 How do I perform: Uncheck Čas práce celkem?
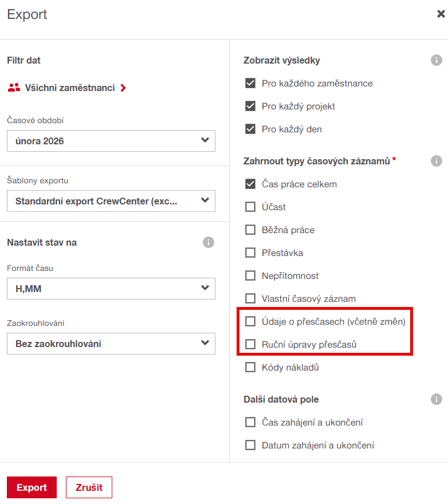pos(250,184)
